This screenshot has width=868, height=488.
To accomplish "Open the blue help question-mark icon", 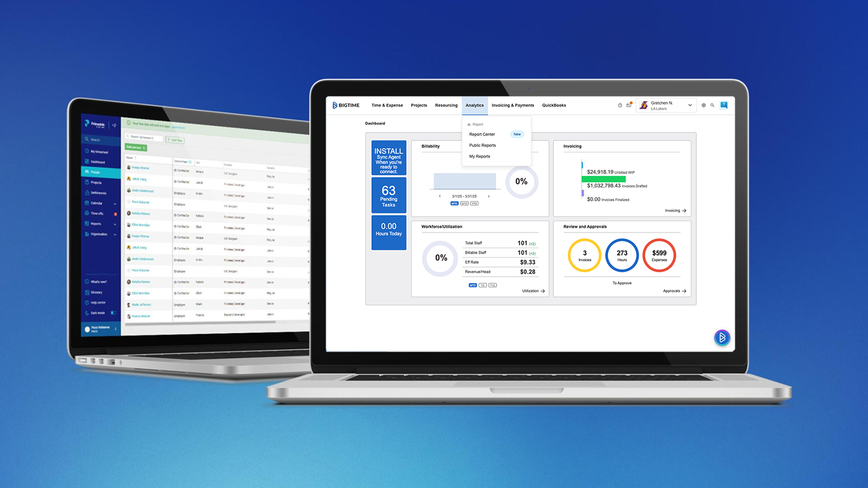I will point(724,105).
